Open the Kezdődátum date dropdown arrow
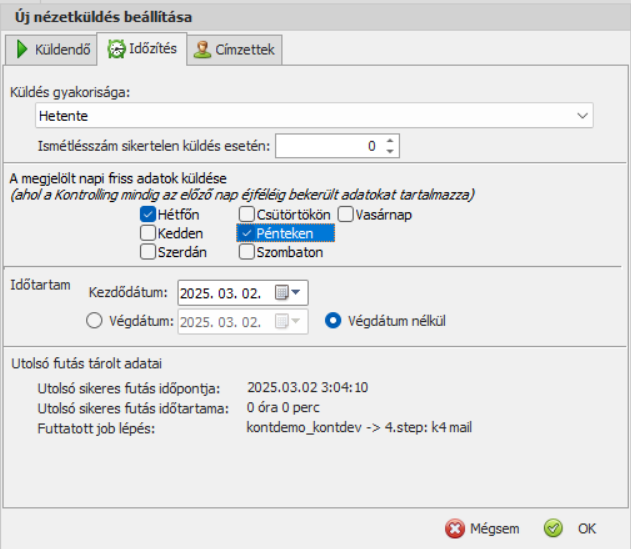 coord(298,293)
